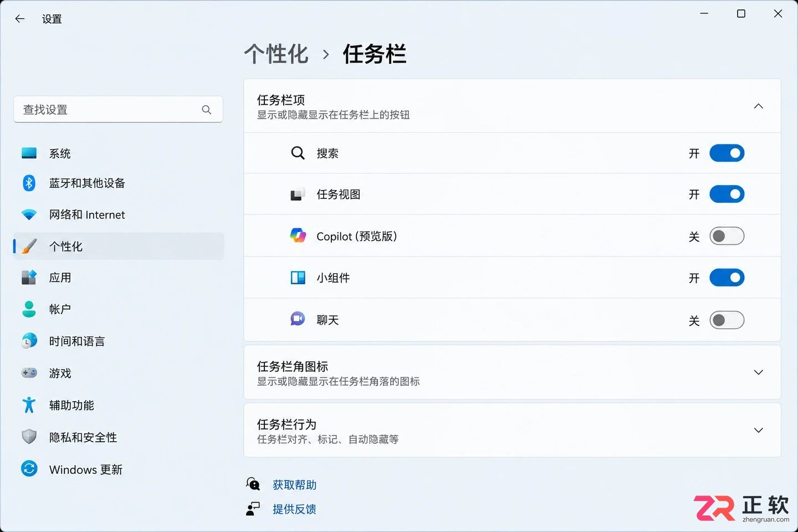The height and width of the screenshot is (532, 798).
Task: Click the 搜索 row magnifier icon
Action: [x=298, y=153]
